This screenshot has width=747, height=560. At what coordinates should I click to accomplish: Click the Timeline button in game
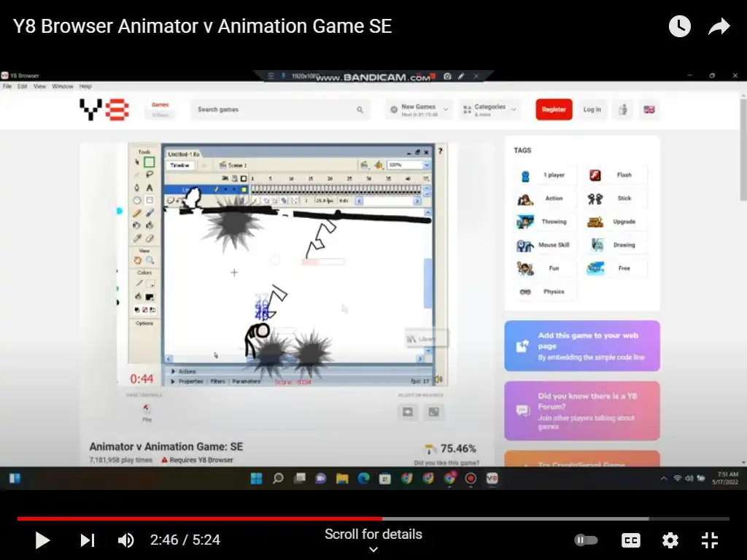coord(179,166)
